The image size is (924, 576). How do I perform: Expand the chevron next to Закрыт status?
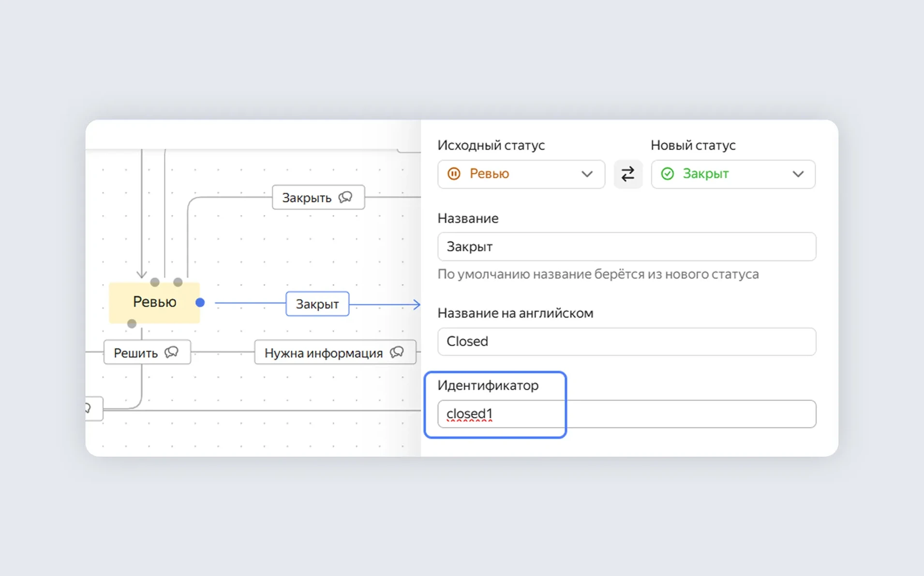798,174
